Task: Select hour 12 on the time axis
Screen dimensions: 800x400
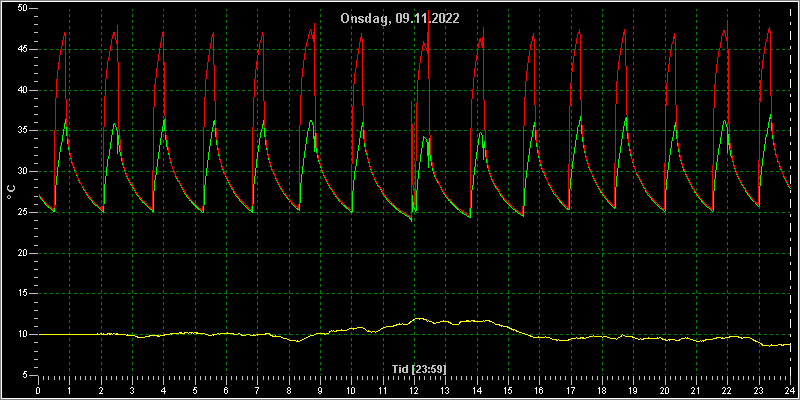Action: coord(414,390)
